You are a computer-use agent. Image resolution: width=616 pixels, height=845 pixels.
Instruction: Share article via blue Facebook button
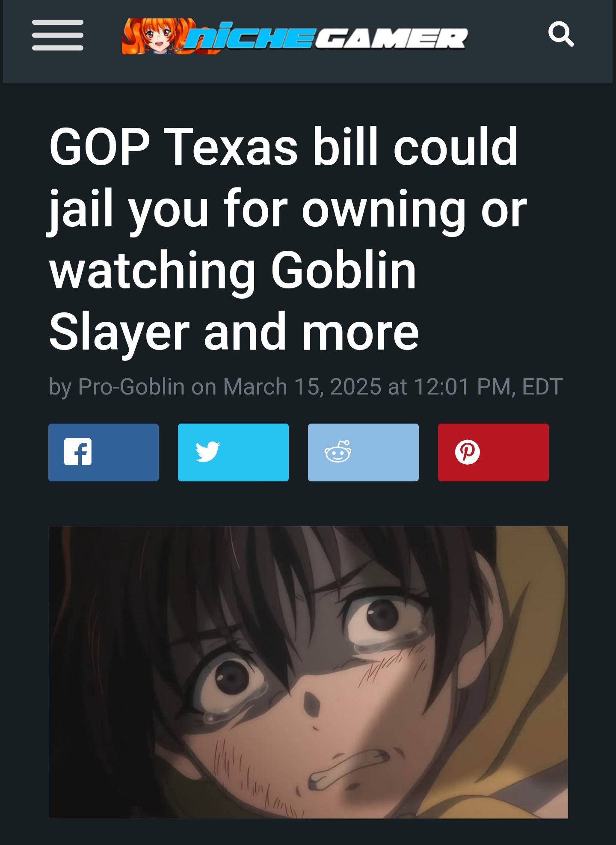coord(104,452)
